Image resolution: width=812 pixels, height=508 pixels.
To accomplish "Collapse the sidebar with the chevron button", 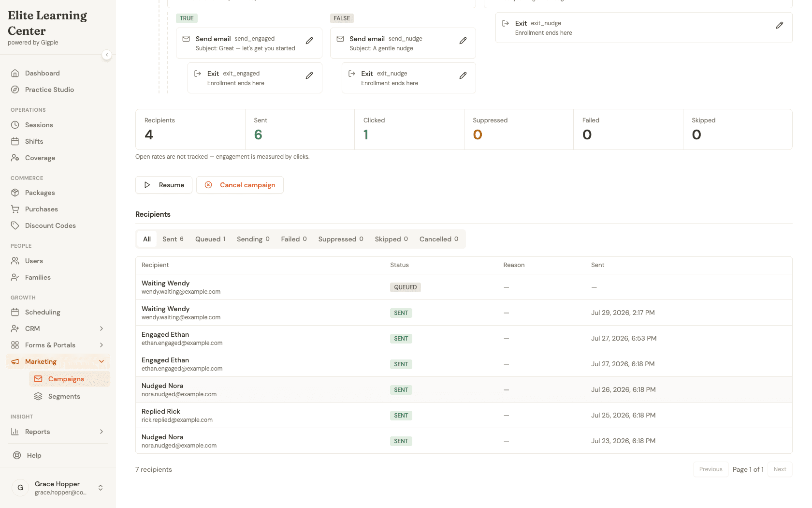I will coord(107,55).
